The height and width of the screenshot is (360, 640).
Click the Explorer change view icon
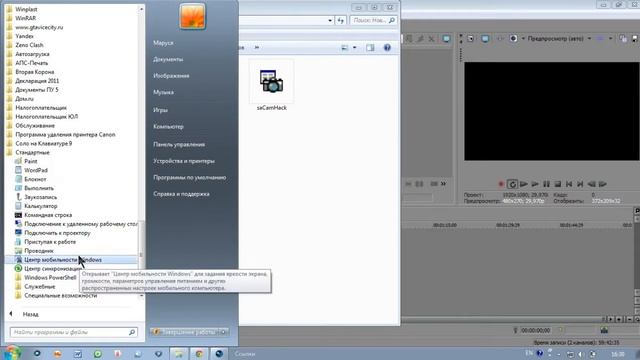pos(344,48)
